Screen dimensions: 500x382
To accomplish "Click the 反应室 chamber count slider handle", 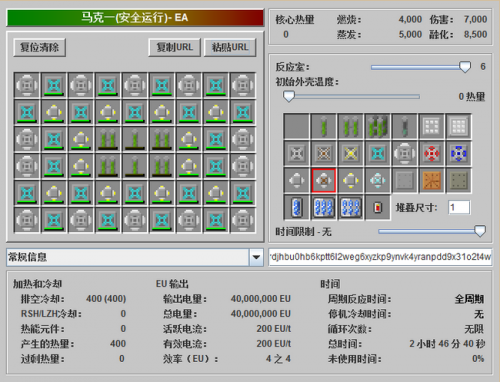I will pyautogui.click(x=465, y=67).
